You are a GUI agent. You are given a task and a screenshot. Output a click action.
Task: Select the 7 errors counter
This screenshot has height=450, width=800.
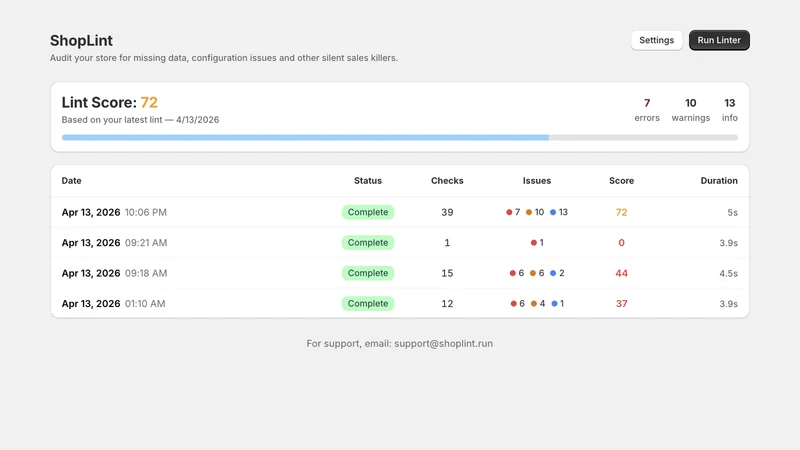(x=647, y=110)
